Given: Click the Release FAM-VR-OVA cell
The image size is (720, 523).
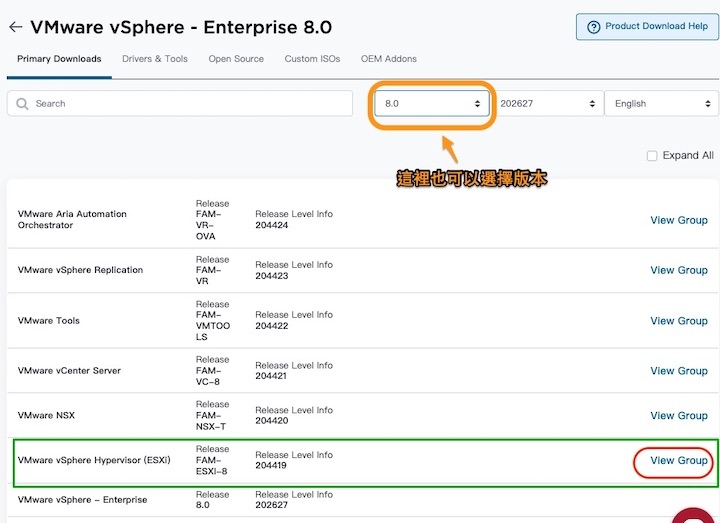Looking at the screenshot, I should pos(213,219).
